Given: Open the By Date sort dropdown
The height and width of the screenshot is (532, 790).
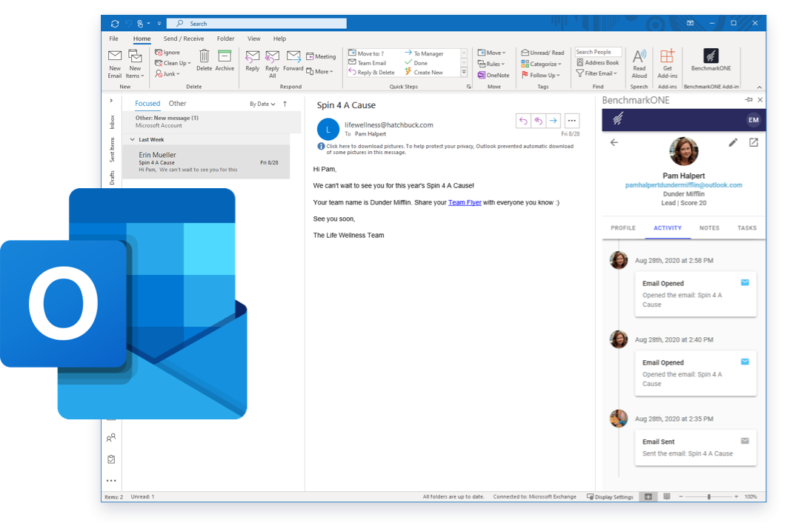Looking at the screenshot, I should (262, 104).
